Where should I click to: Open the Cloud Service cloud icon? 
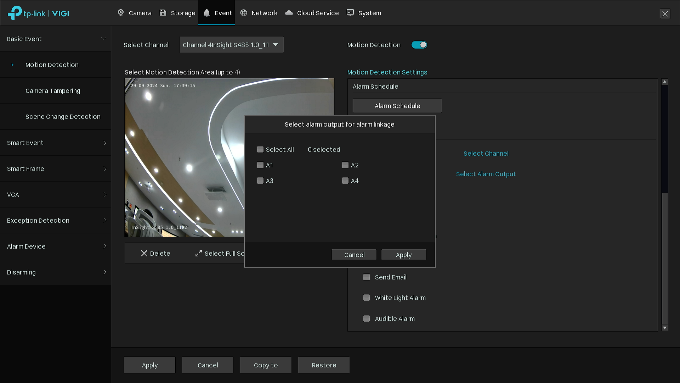[x=289, y=13]
